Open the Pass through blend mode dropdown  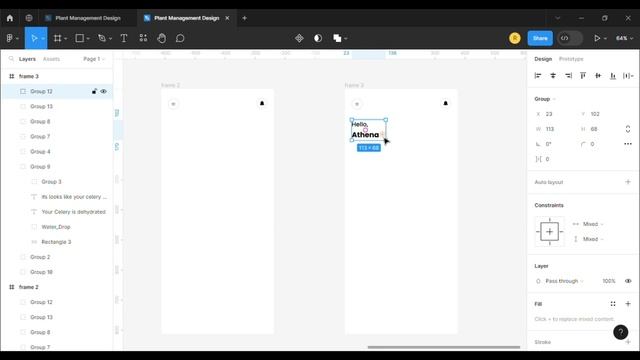(564, 281)
